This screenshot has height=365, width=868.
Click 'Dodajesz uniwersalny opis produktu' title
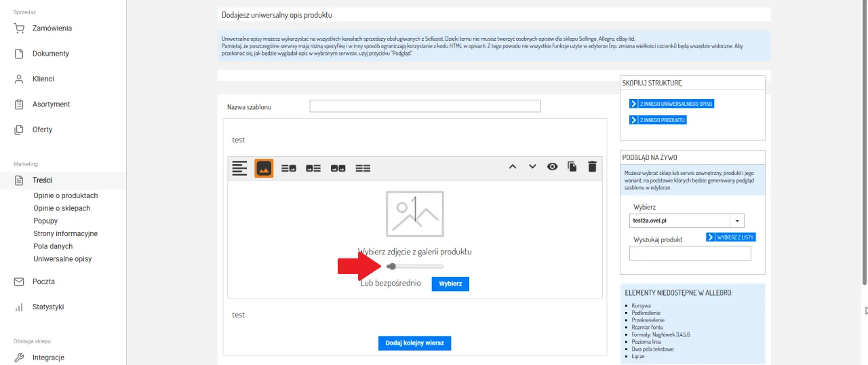tap(277, 14)
